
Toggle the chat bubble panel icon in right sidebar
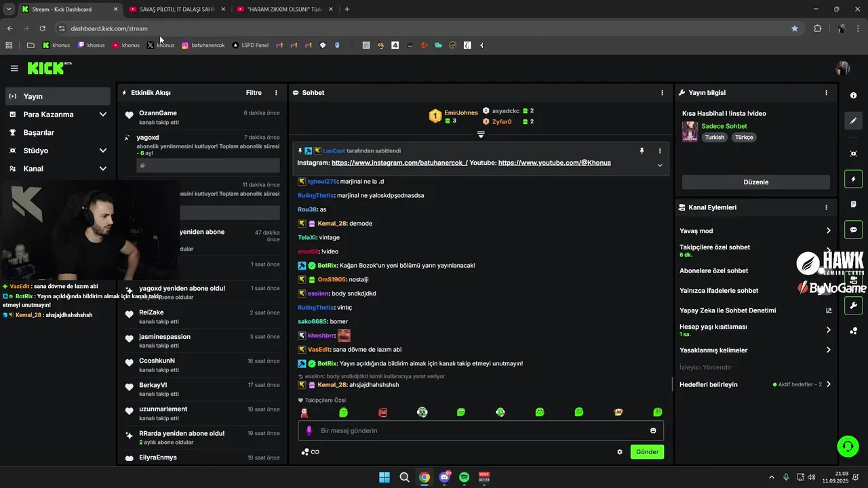854,230
